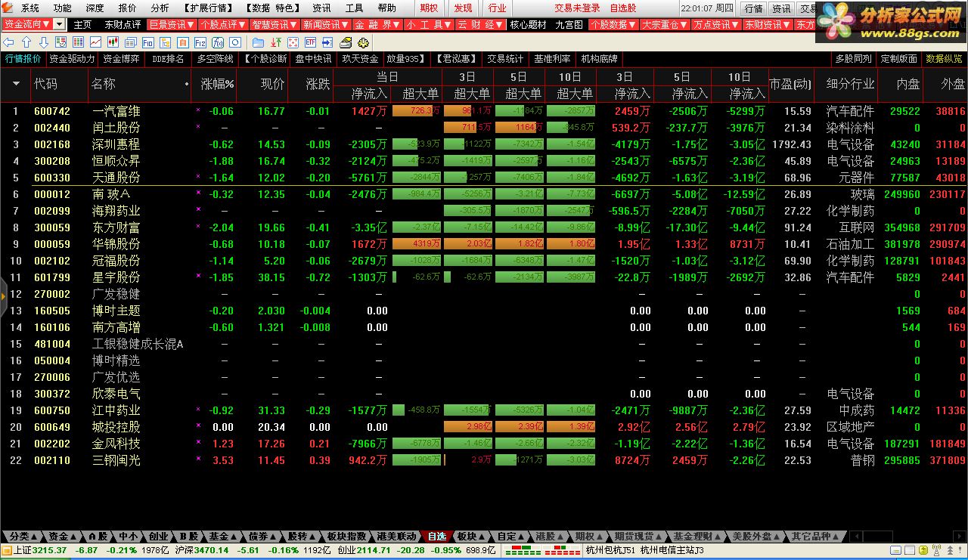This screenshot has width=968, height=560.
Task: Open the 功能 menu
Action: [62, 8]
